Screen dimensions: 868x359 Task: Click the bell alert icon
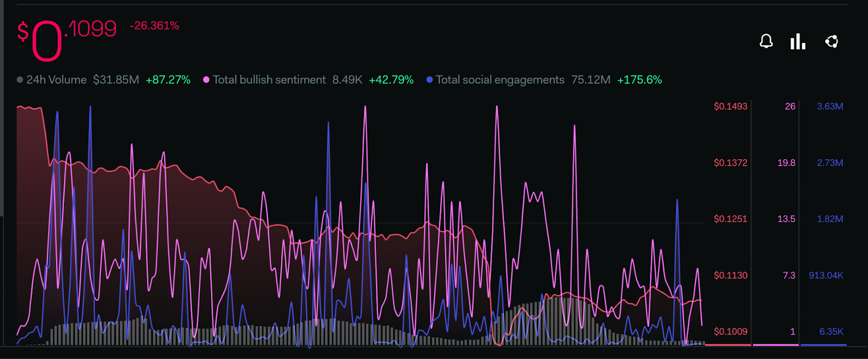766,41
